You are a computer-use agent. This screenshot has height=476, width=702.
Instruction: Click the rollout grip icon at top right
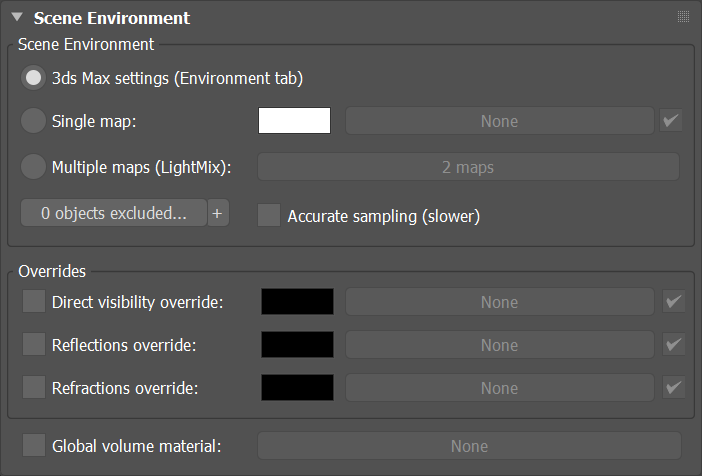[x=683, y=17]
